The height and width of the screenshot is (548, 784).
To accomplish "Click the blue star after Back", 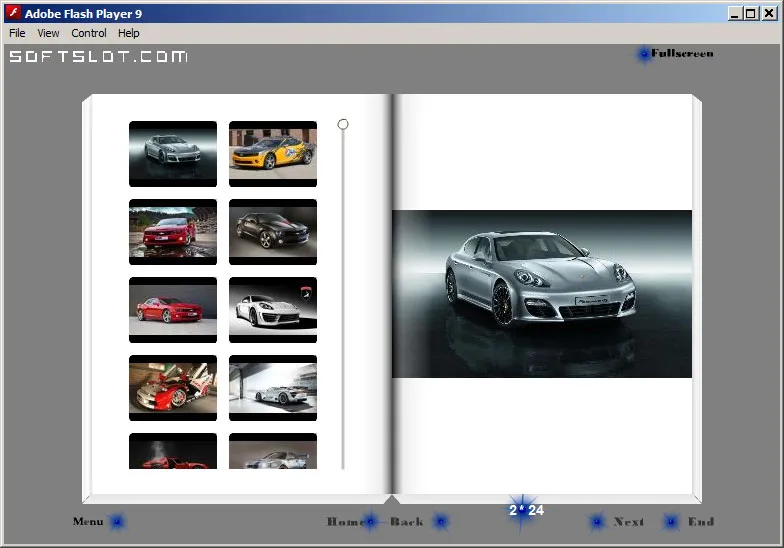I will point(440,522).
